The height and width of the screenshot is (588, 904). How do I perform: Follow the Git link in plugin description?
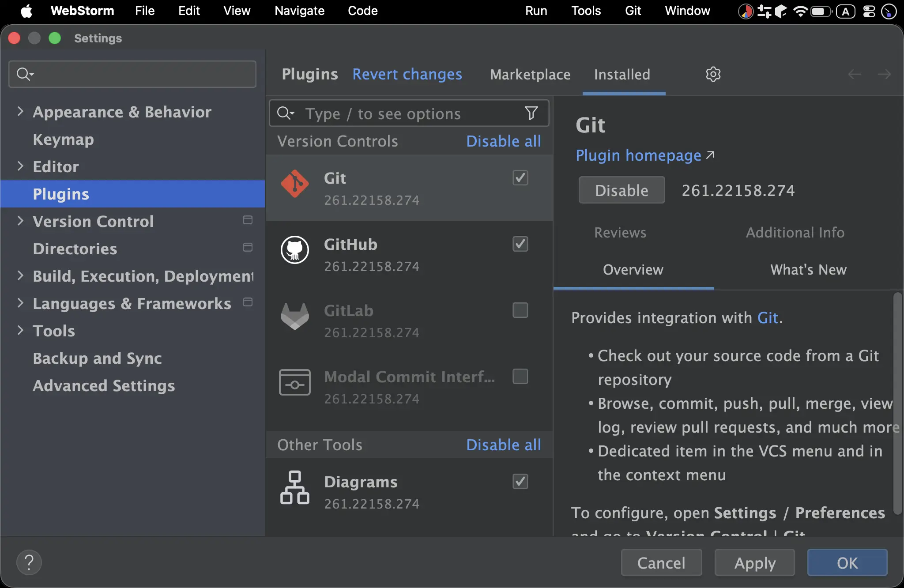coord(768,318)
